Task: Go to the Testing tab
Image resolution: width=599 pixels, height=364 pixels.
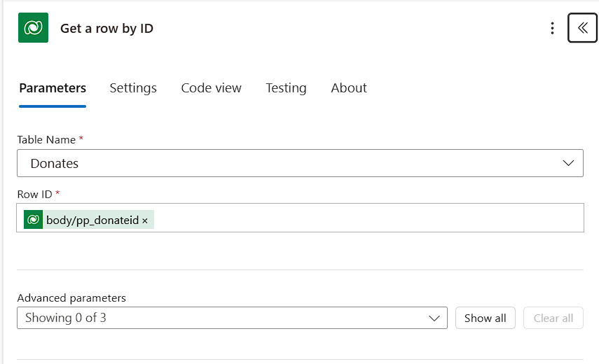Action: click(286, 88)
